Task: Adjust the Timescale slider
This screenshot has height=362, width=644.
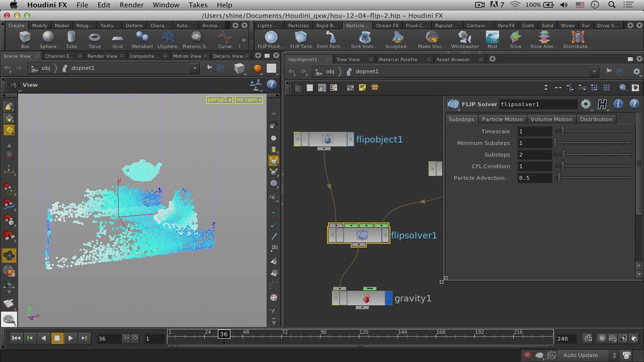Action: [x=594, y=131]
